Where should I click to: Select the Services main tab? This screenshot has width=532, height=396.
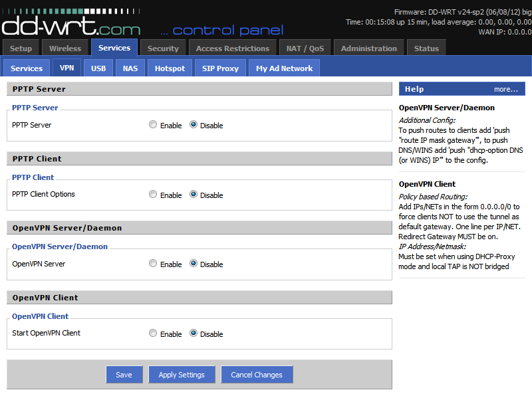click(x=114, y=48)
